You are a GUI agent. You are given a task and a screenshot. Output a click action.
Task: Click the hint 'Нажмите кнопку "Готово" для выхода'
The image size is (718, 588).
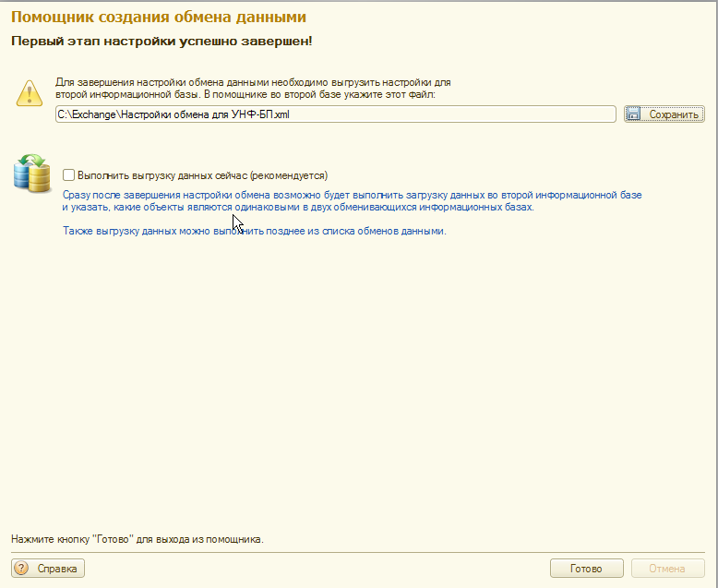pyautogui.click(x=101, y=539)
